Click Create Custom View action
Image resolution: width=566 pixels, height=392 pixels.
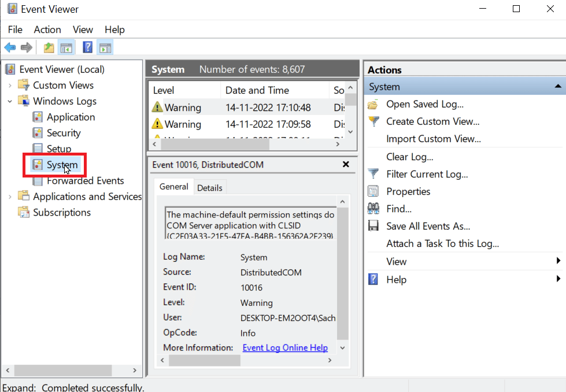pyautogui.click(x=433, y=121)
